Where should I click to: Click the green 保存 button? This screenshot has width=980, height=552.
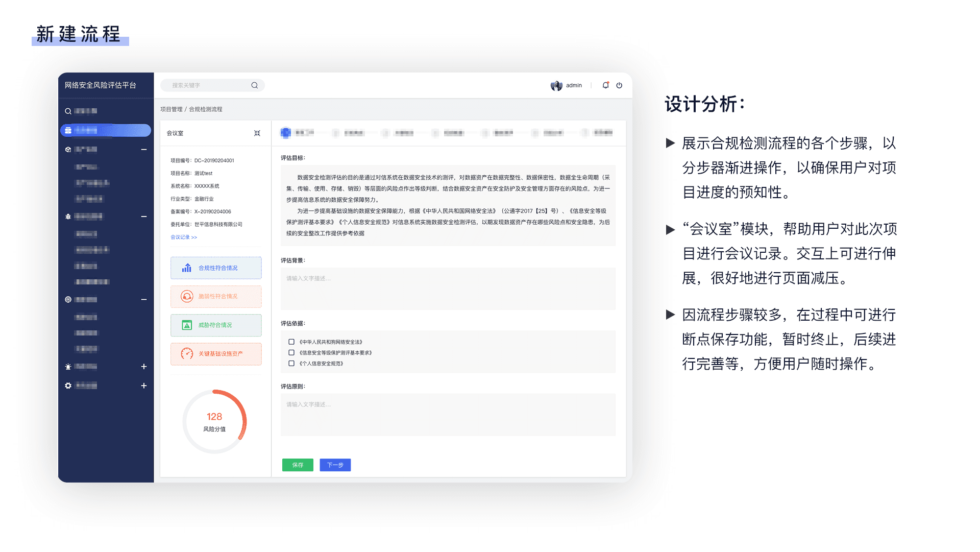298,465
